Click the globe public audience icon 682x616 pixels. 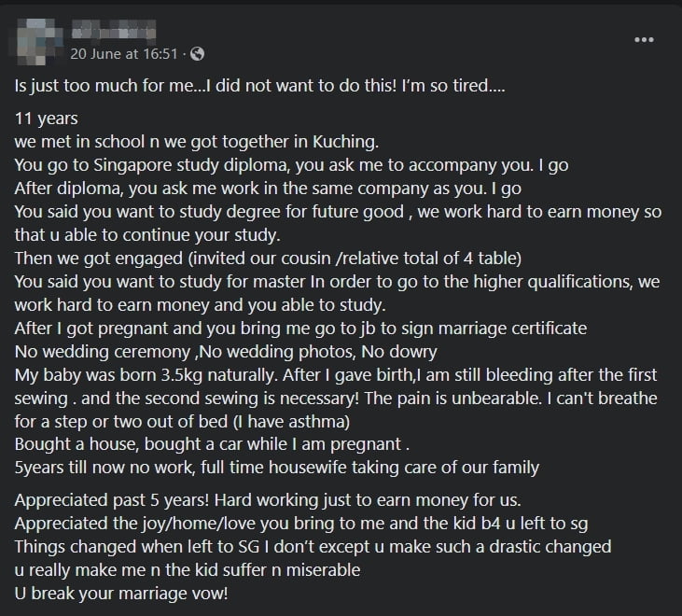pyautogui.click(x=198, y=54)
